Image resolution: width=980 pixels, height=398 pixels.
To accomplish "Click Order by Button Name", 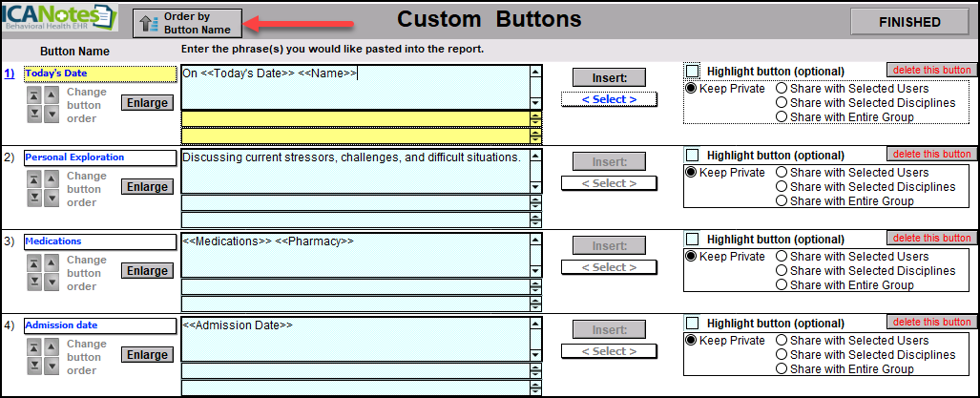I will pos(187,23).
